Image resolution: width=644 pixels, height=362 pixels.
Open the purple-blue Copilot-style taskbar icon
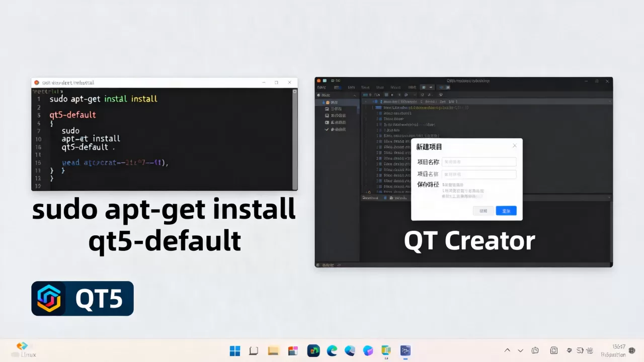[368, 350]
